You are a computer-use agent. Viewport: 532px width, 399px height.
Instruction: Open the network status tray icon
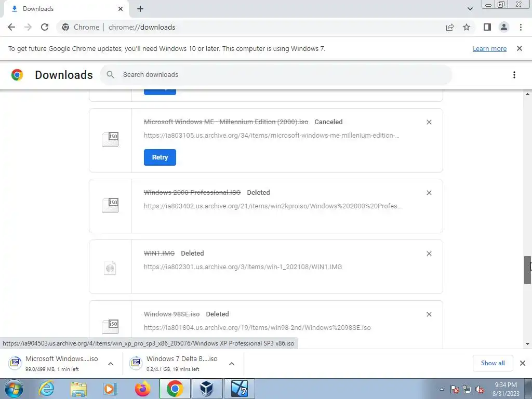(x=467, y=389)
